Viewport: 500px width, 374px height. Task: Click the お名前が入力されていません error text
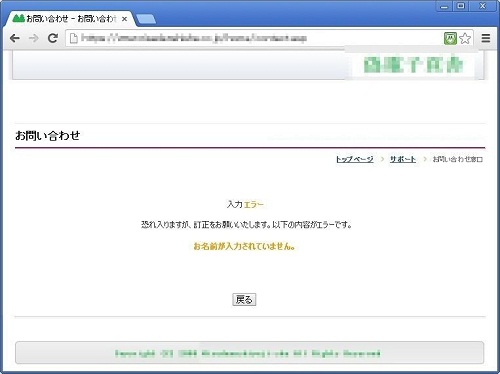pos(244,246)
